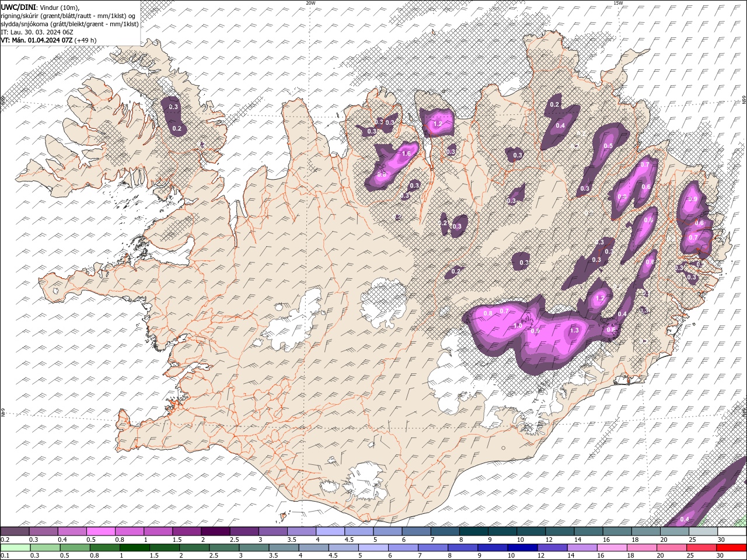This screenshot has height=560, width=747.
Task: Click the palest green 0.1 swatch in rain legend
Action: pyautogui.click(x=15, y=548)
